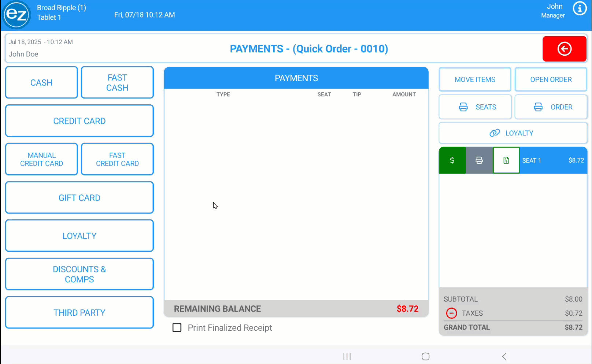Viewport: 592px width, 364px height.
Task: Tap the receipt document icon for Seat 1
Action: pyautogui.click(x=506, y=160)
